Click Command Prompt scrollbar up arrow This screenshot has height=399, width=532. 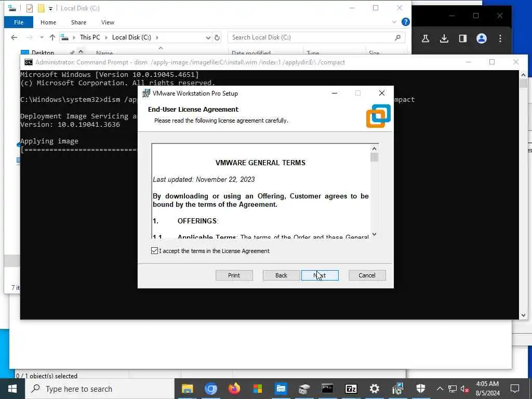[x=523, y=75]
